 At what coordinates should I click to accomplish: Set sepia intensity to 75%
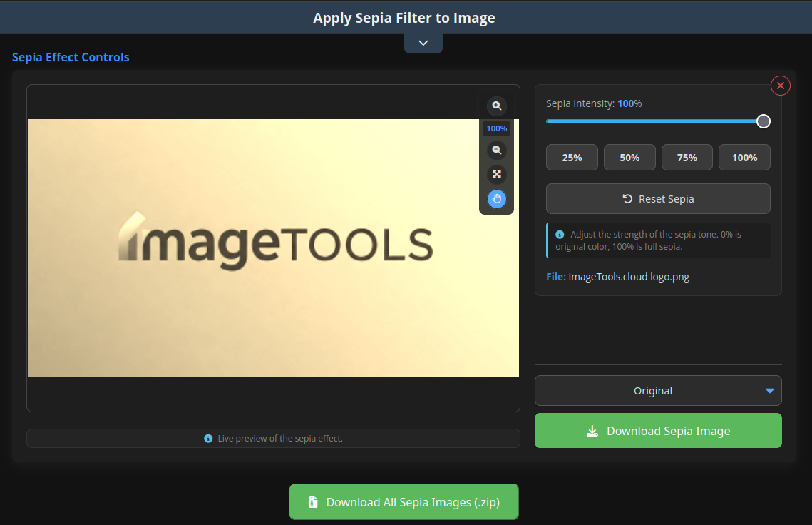(687, 158)
